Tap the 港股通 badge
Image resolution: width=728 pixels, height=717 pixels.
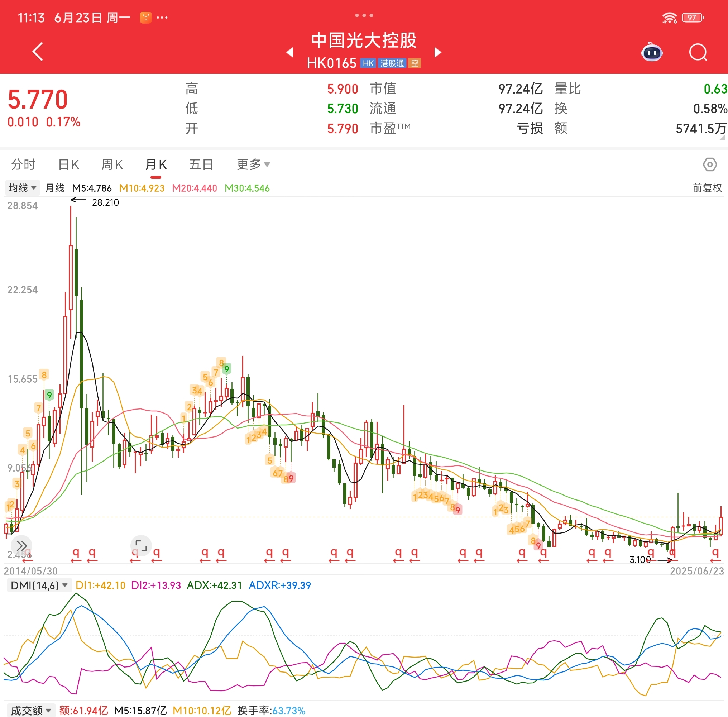click(392, 63)
